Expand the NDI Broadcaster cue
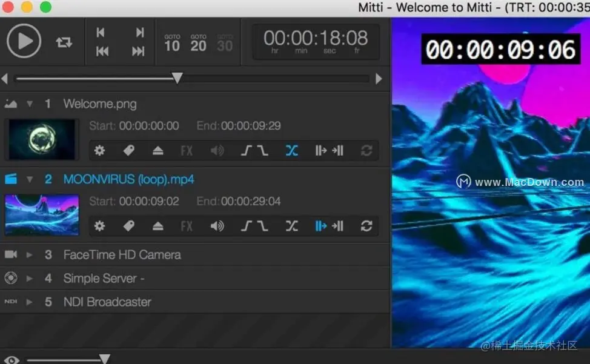590x364 pixels. [29, 302]
